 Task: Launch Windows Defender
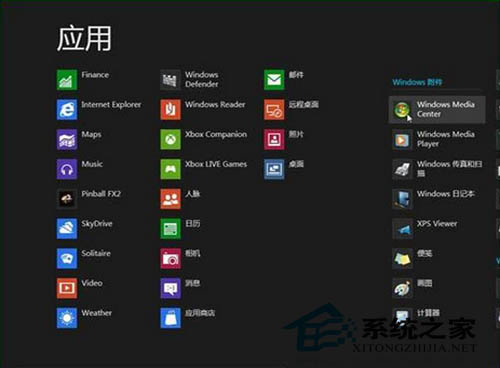190,80
